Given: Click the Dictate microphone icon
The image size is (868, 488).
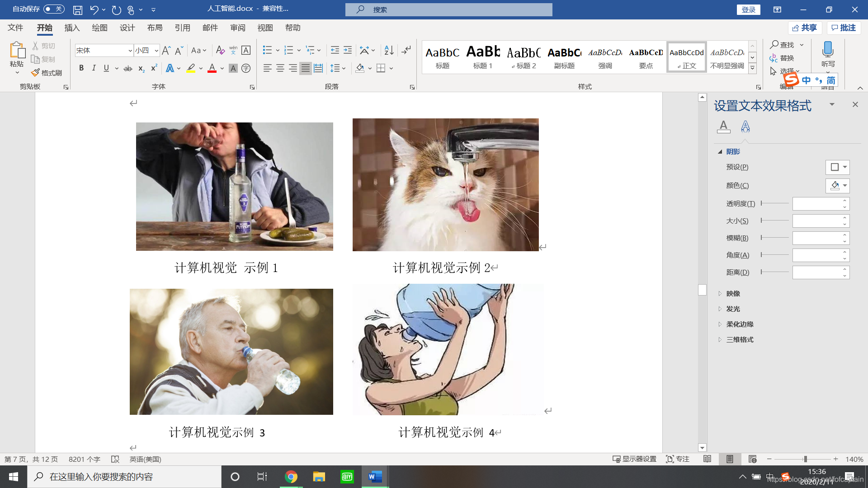Looking at the screenshot, I should (x=828, y=49).
